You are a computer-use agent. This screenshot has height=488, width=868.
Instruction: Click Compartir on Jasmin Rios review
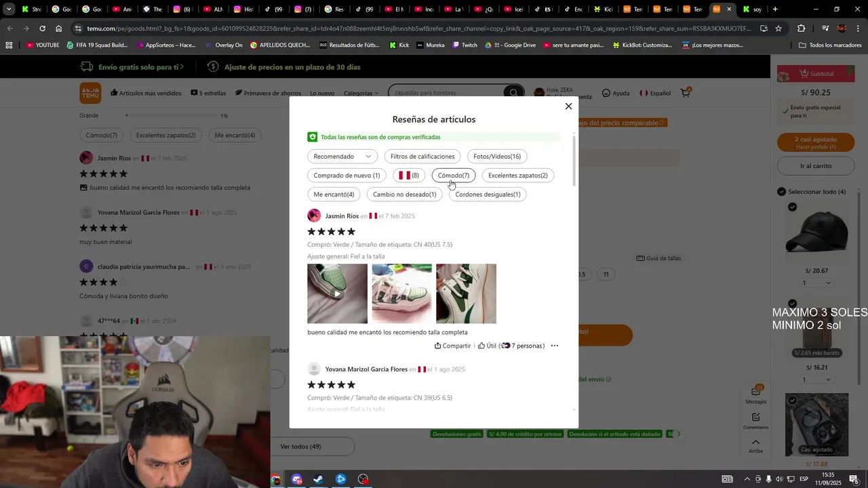click(x=452, y=346)
